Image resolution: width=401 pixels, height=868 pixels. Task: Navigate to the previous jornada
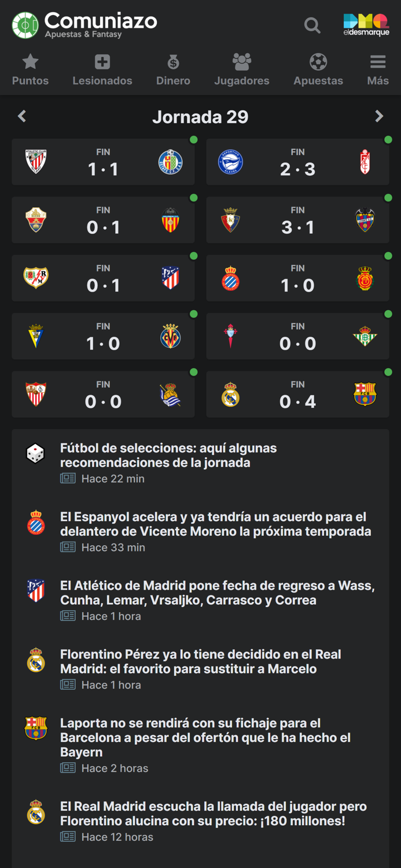(21, 116)
